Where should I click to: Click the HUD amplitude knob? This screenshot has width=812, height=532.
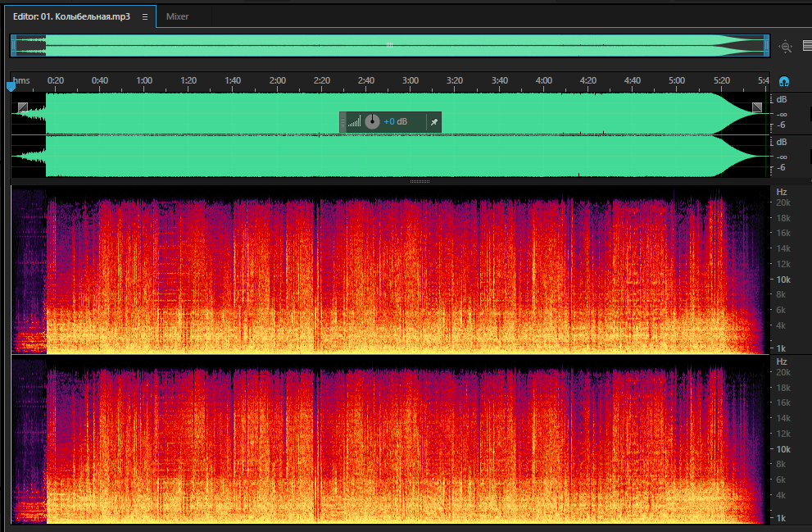tap(372, 122)
